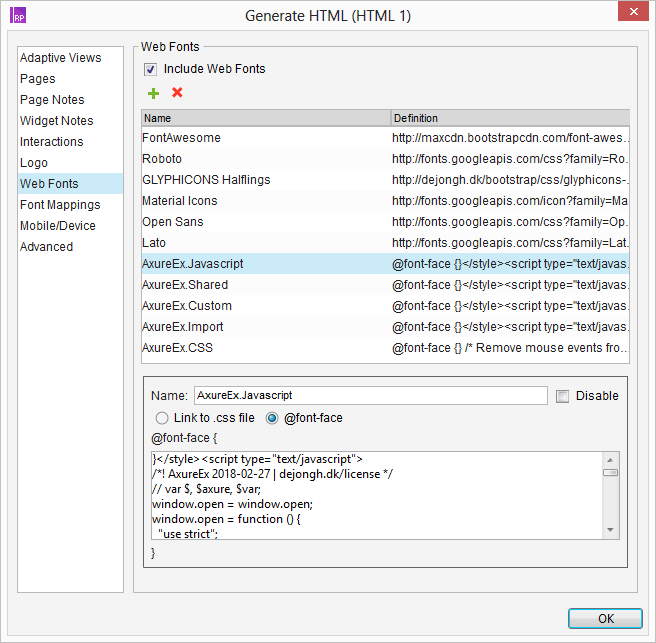Enable the Disable checkbox
The image size is (656, 643).
[x=562, y=396]
